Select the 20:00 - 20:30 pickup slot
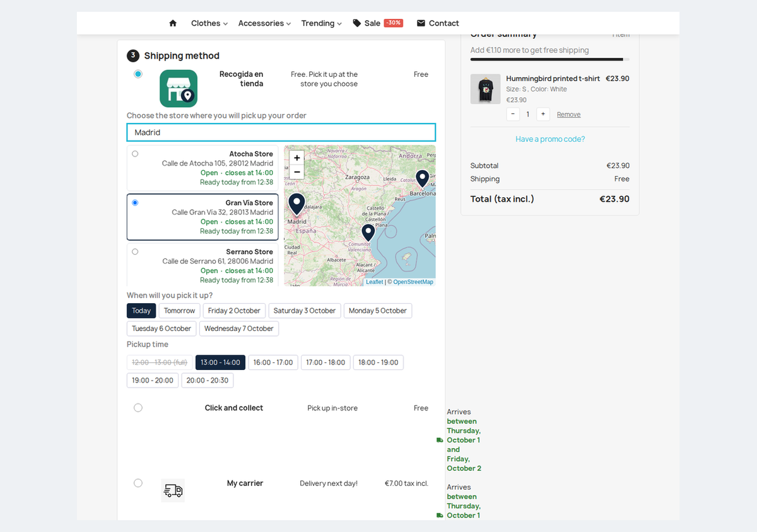The width and height of the screenshot is (757, 532). 208,380
